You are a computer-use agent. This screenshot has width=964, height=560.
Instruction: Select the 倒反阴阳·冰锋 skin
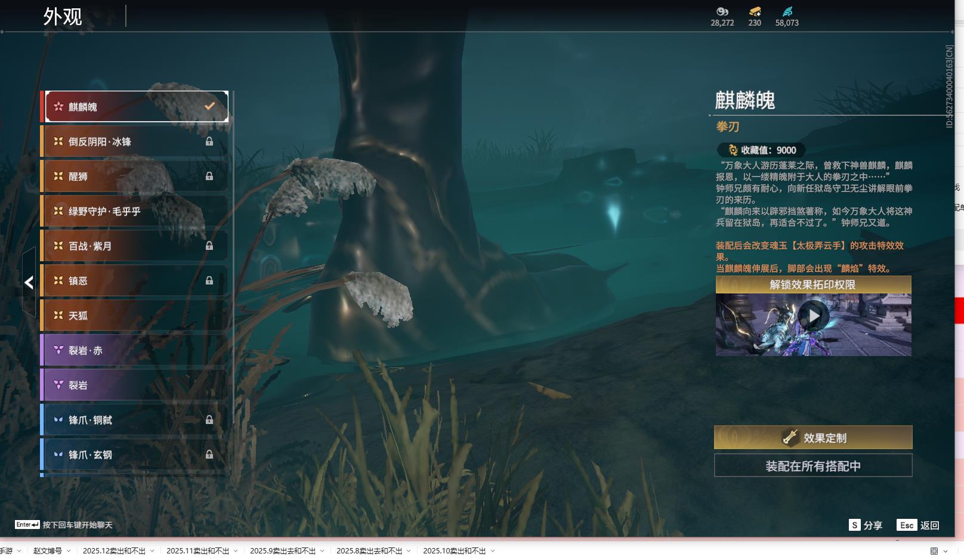(x=135, y=141)
